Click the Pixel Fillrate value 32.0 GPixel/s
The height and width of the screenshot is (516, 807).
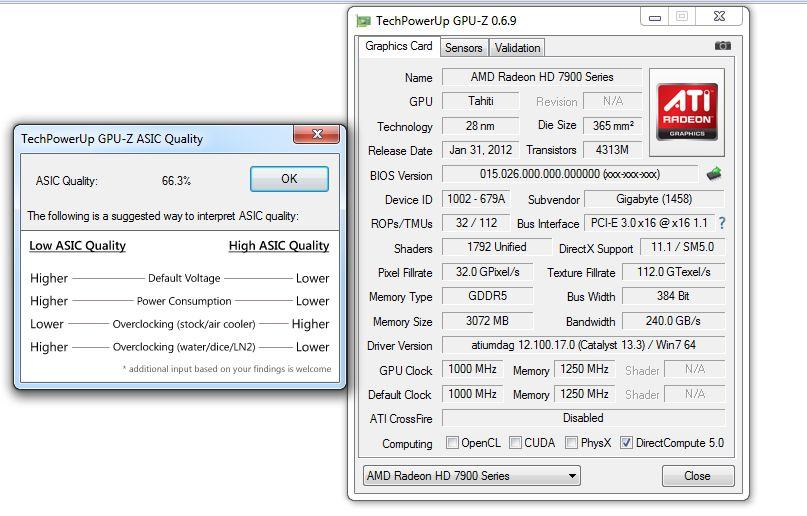[x=487, y=272]
